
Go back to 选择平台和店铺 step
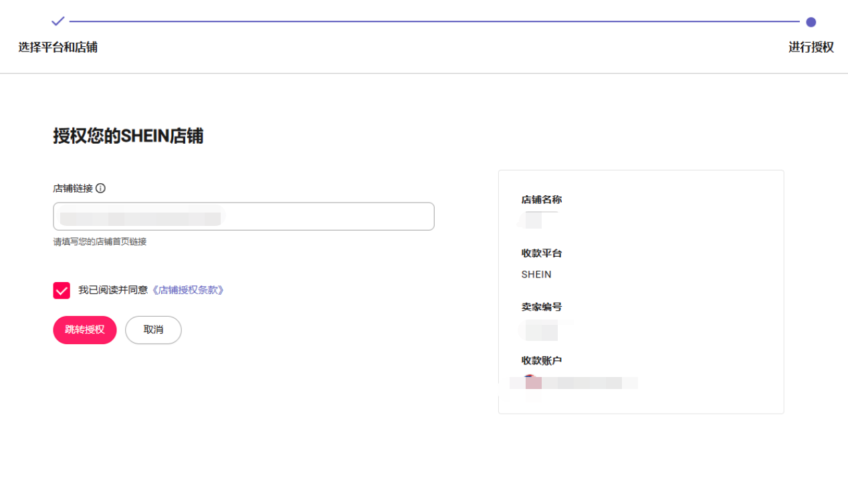click(58, 47)
